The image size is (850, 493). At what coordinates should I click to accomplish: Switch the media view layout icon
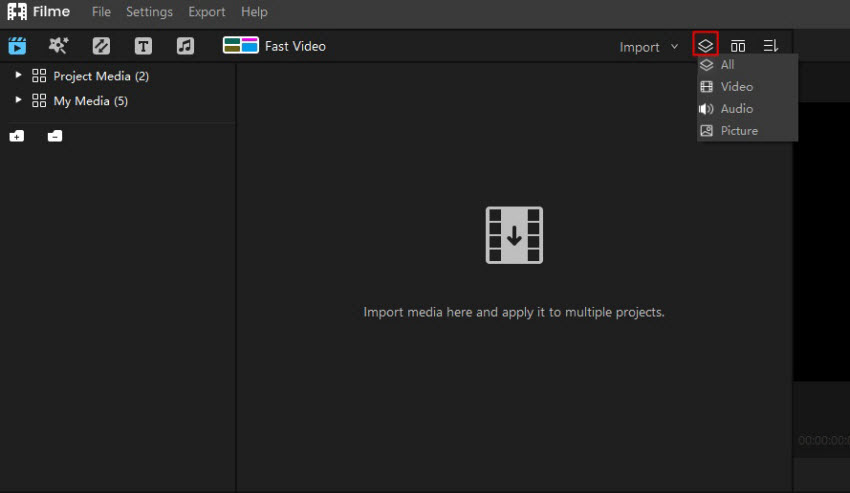(x=738, y=46)
